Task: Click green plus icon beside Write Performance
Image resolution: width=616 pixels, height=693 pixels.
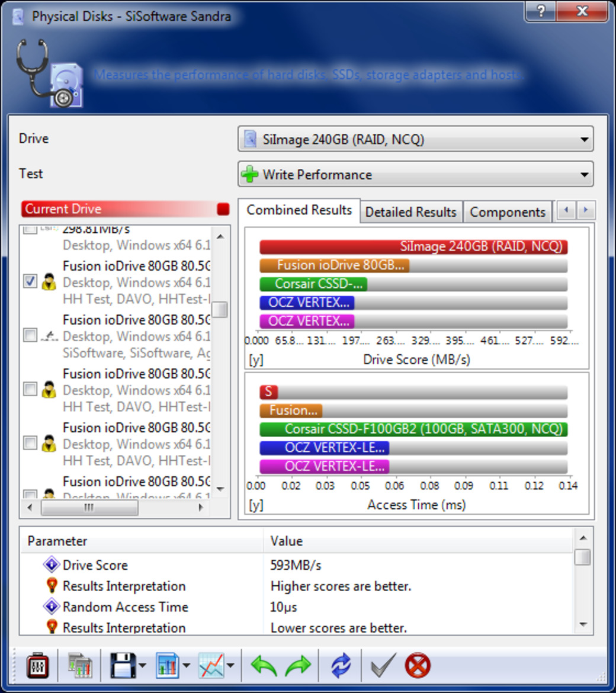Action: 250,174
